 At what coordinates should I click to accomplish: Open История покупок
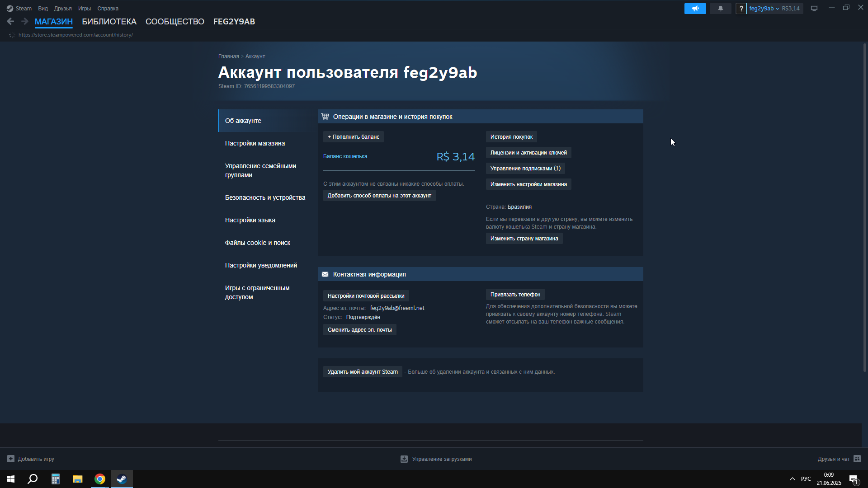tap(511, 137)
